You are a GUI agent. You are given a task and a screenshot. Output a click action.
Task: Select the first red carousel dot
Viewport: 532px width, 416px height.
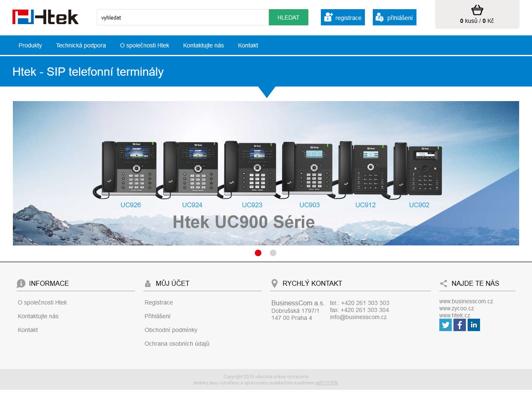(258, 253)
